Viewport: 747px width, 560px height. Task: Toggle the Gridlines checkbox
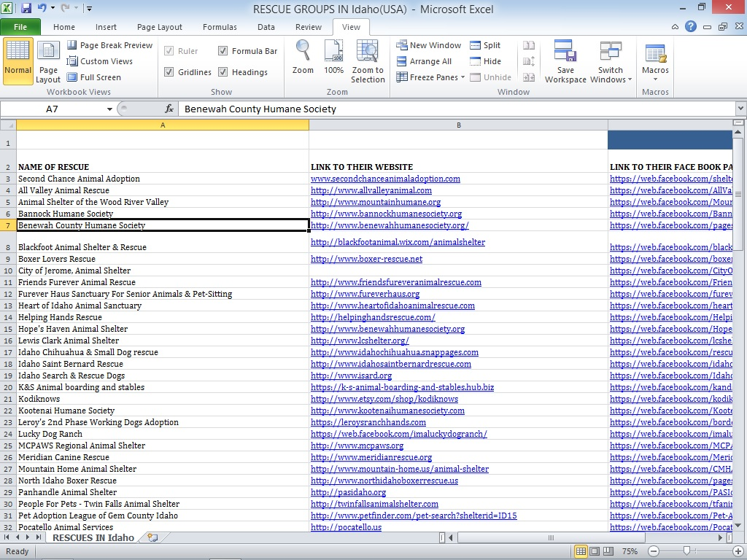[x=169, y=72]
